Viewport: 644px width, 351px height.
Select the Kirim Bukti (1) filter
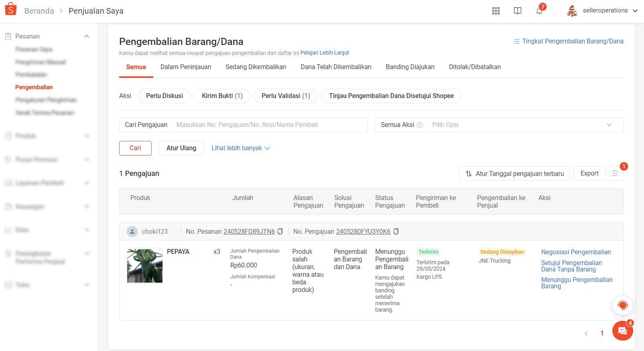click(222, 96)
